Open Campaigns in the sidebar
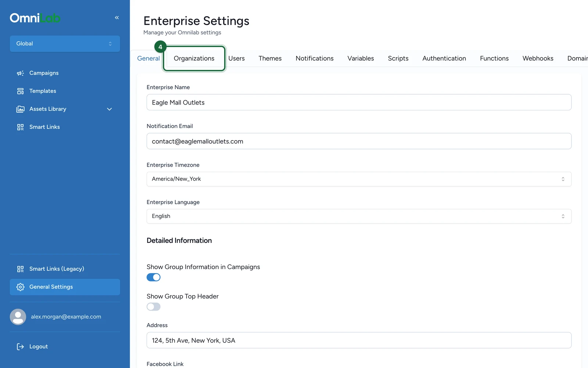The image size is (588, 368). point(65,73)
